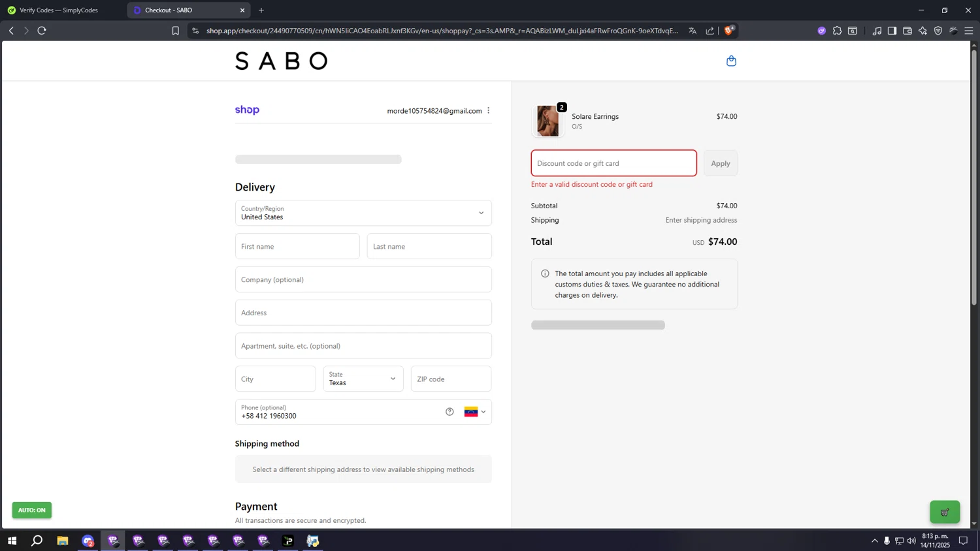Screen dimensions: 980x551
Task: Open phone country flag selector
Action: pos(475,412)
